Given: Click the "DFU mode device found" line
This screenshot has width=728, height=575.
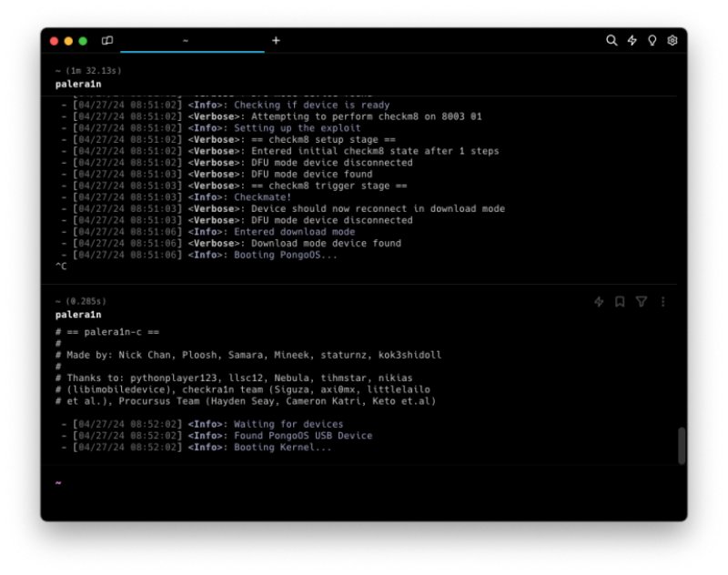Looking at the screenshot, I should (217, 174).
